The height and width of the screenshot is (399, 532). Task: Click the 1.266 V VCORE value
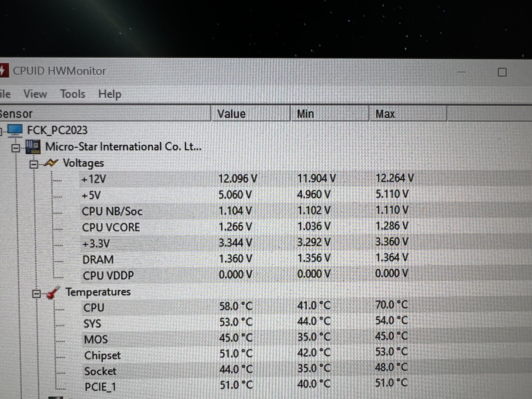click(235, 226)
